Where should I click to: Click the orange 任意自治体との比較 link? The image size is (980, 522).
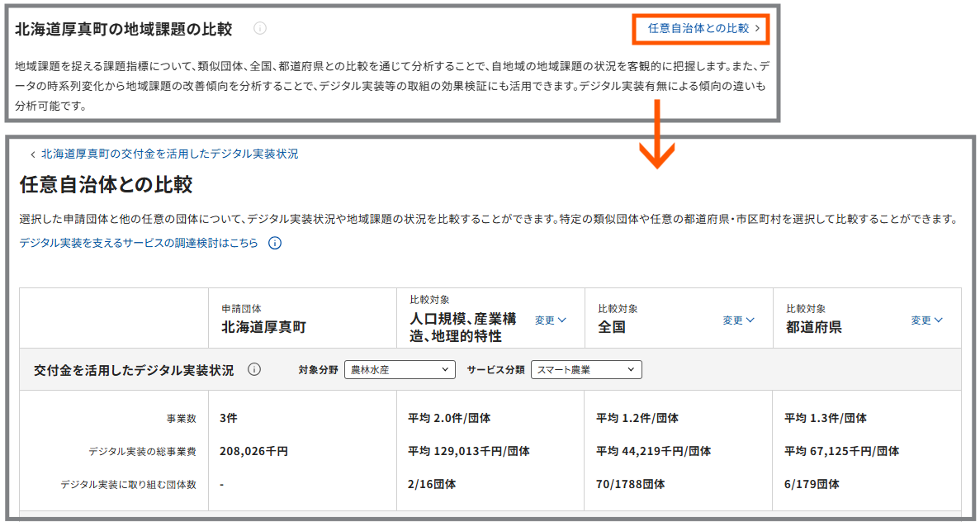coord(700,28)
